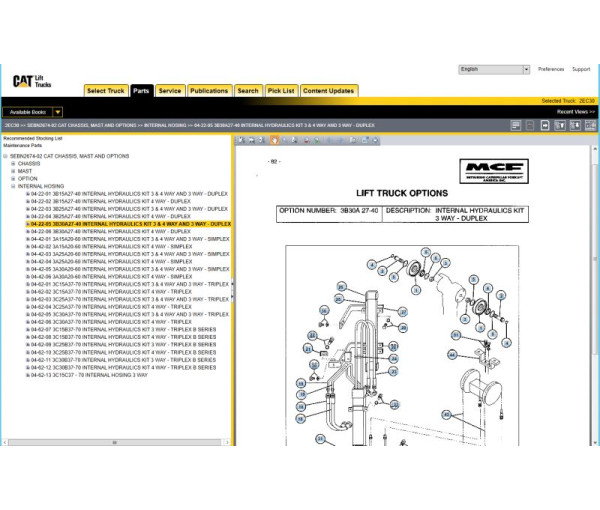600x510 pixels.
Task: Select the pan hand tool in viewer toolbar
Action: (274, 140)
